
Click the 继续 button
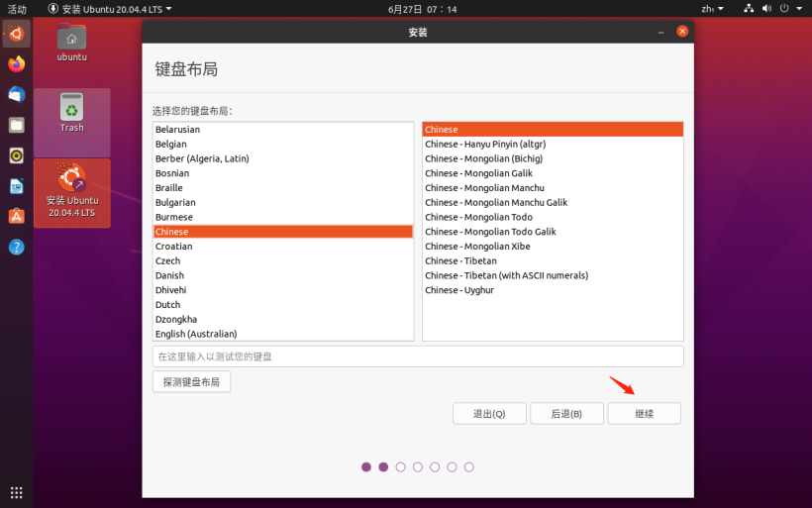click(x=644, y=414)
